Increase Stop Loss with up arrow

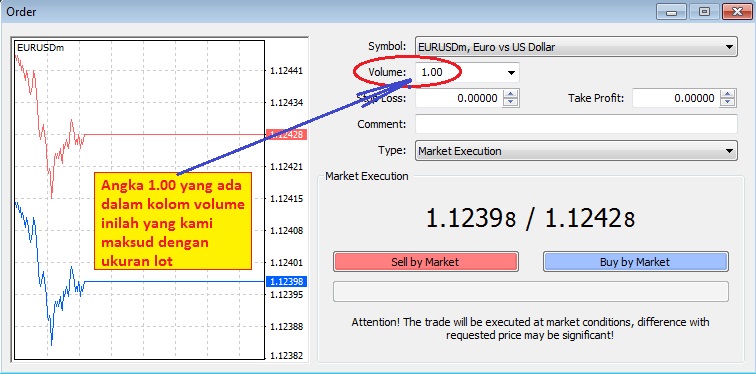[511, 94]
